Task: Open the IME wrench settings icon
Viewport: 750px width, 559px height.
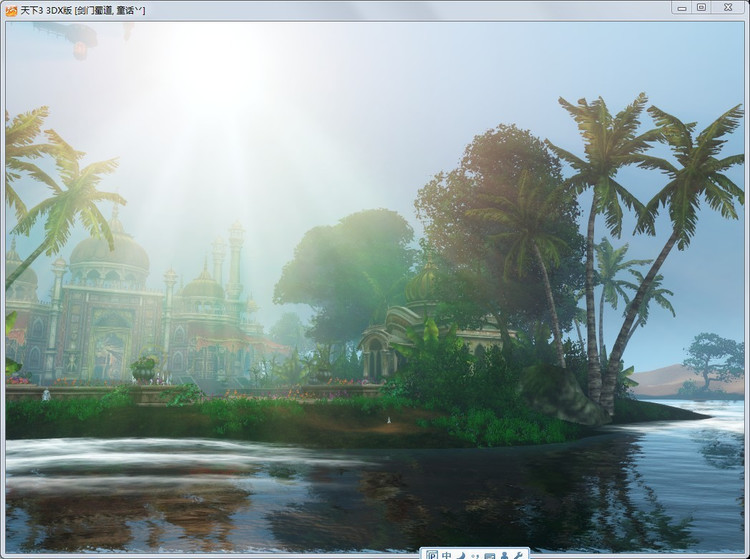Action: [x=518, y=555]
